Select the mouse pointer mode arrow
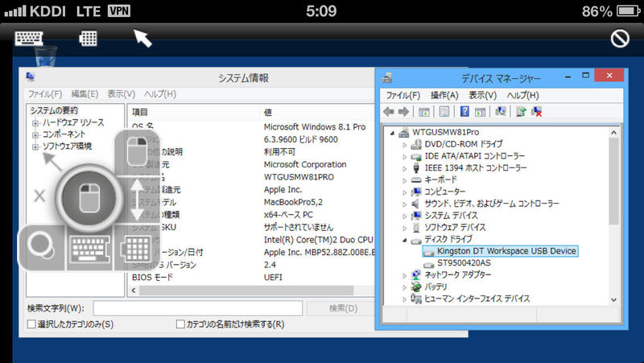This screenshot has height=363, width=644. pos(142,38)
